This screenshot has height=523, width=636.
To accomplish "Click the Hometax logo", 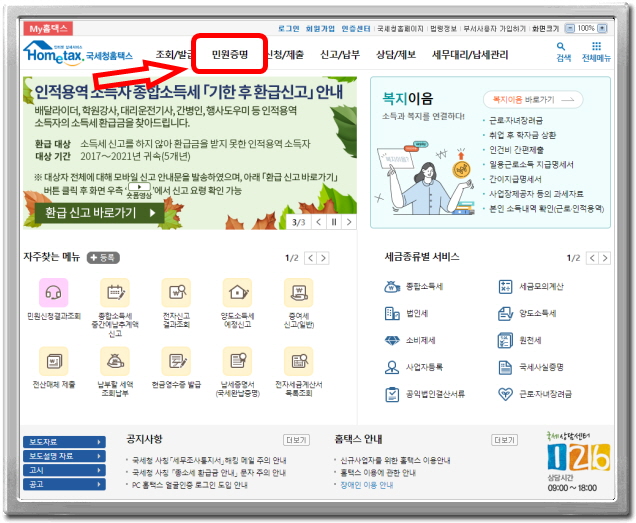I will [78, 52].
